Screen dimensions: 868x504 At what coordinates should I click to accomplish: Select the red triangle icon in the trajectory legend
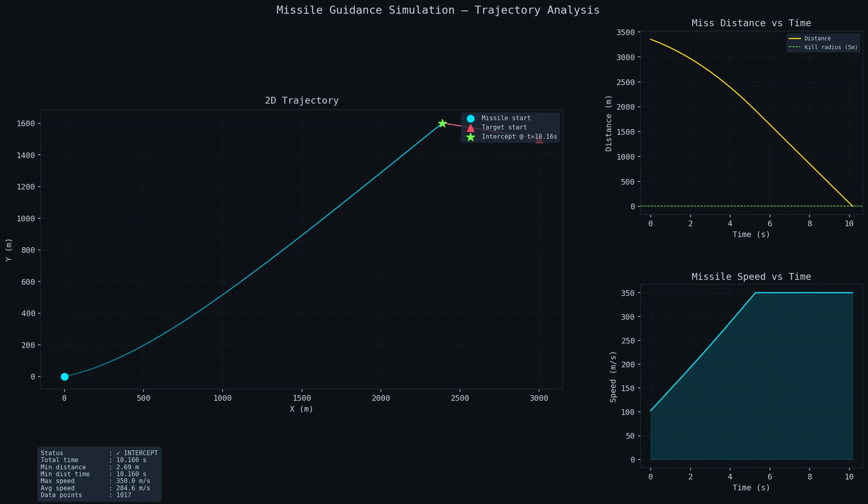(470, 127)
